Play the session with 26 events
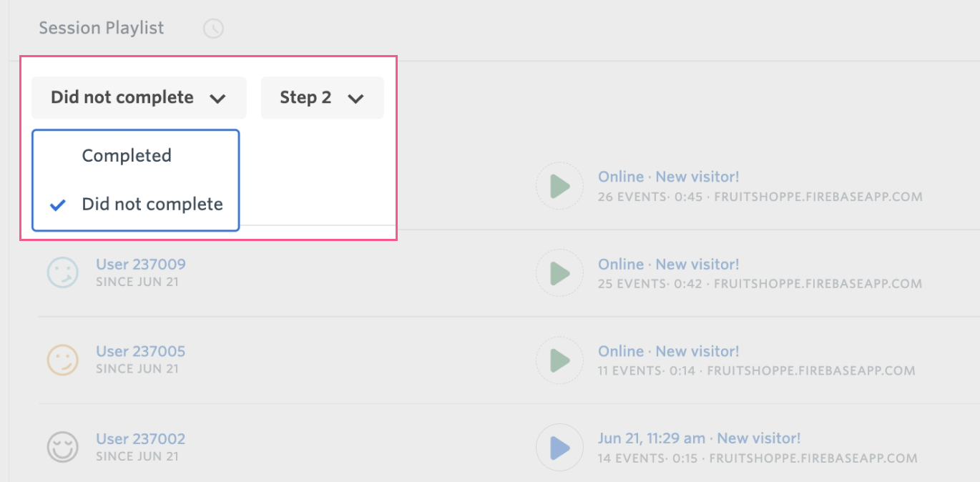Screen dimensions: 980x482 click(x=559, y=186)
